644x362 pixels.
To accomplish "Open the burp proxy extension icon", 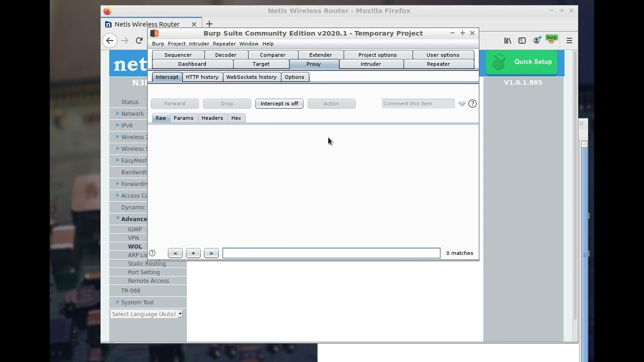I will pyautogui.click(x=552, y=39).
